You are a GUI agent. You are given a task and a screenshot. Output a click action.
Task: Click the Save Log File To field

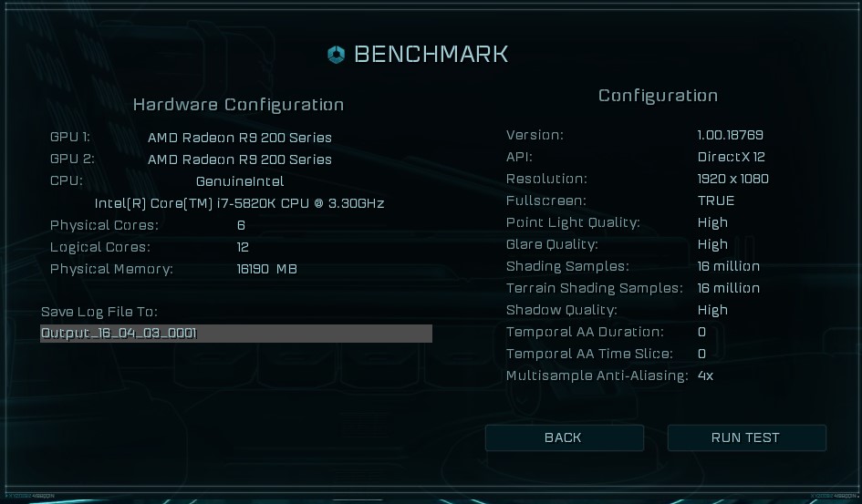[236, 334]
